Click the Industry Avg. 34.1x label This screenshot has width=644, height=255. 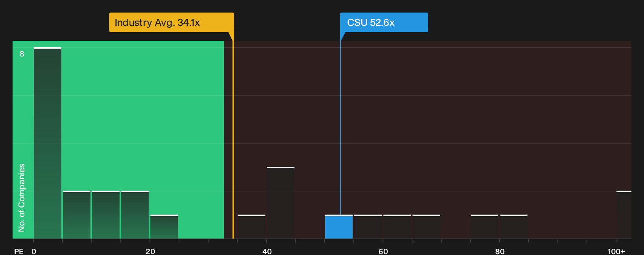pyautogui.click(x=171, y=22)
